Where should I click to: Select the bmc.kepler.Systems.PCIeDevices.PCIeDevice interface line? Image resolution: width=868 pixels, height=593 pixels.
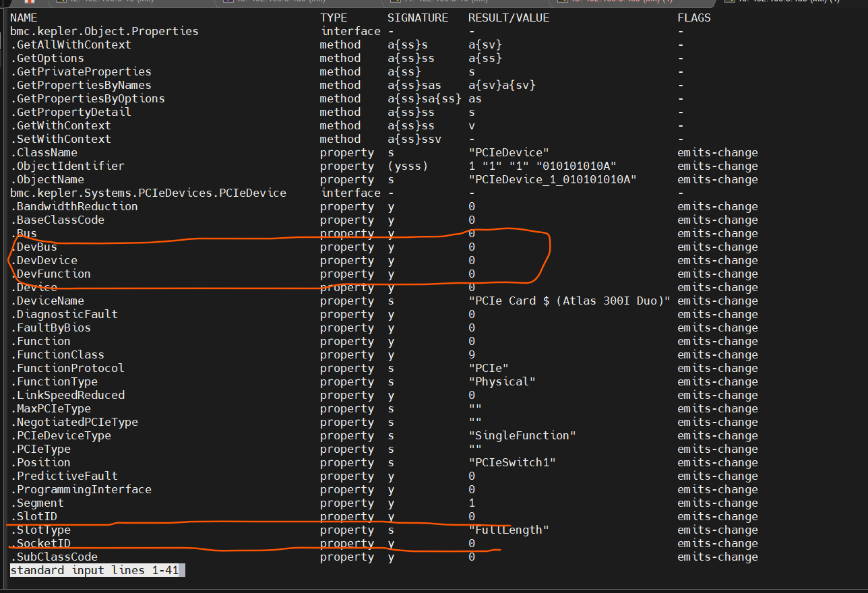pos(148,193)
